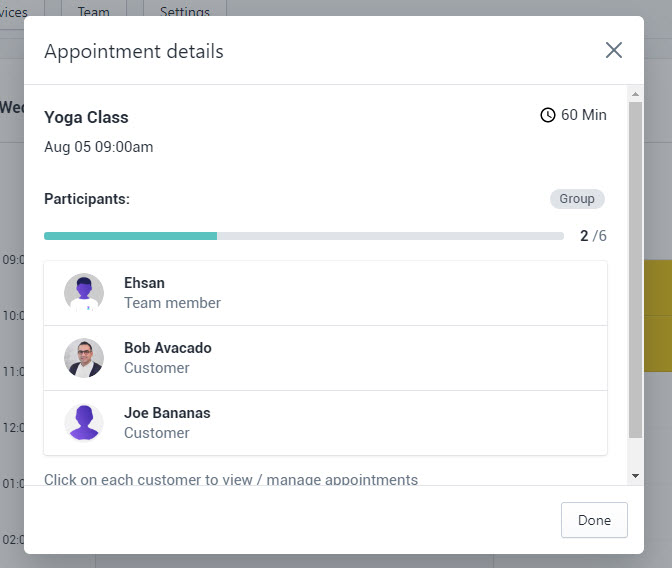Click the Yoga Class title
The height and width of the screenshot is (568, 672).
86,117
